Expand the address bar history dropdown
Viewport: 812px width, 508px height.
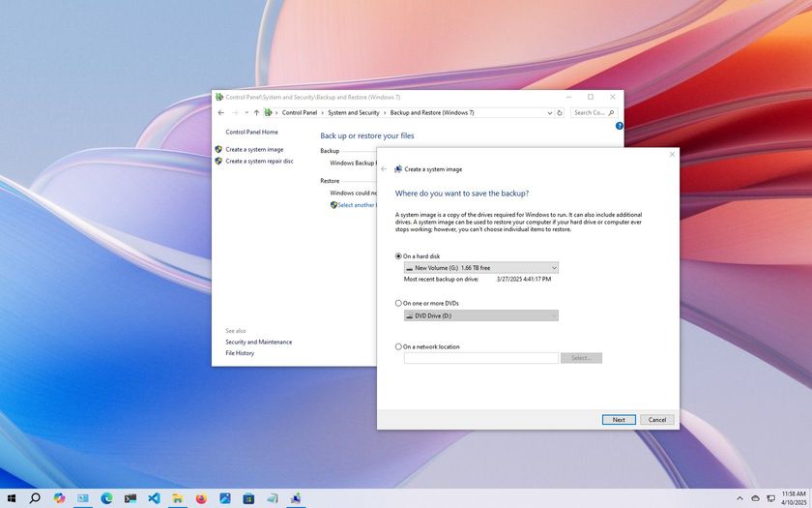coord(549,113)
